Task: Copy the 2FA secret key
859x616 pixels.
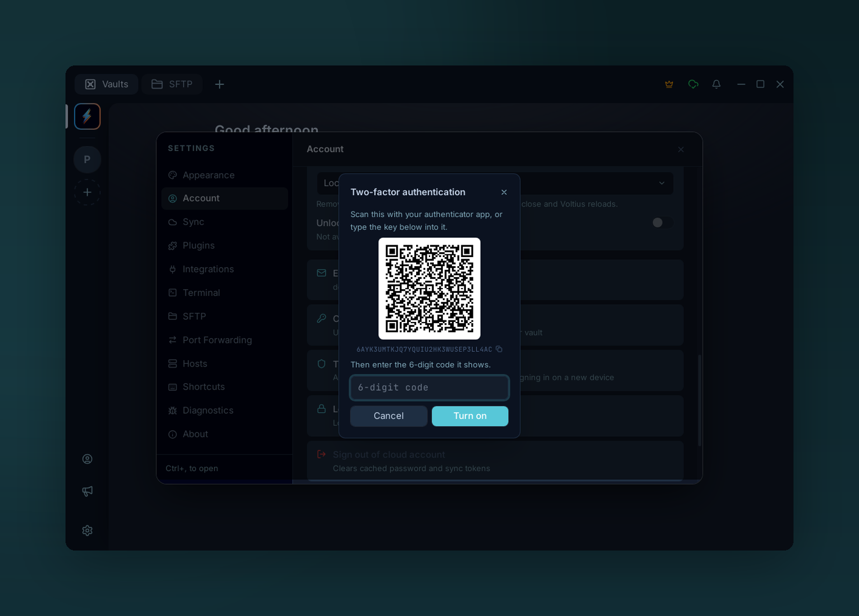Action: [499, 349]
